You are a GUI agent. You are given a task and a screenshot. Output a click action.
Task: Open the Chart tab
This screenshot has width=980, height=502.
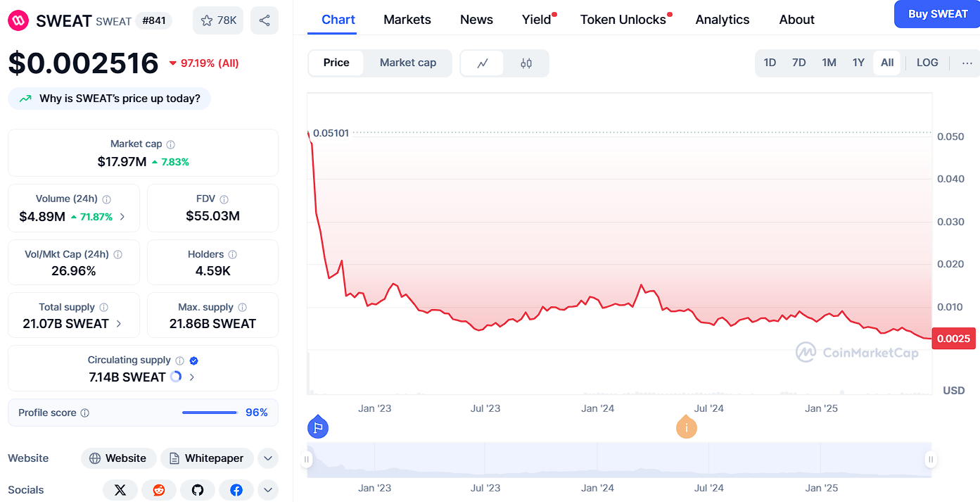[338, 20]
